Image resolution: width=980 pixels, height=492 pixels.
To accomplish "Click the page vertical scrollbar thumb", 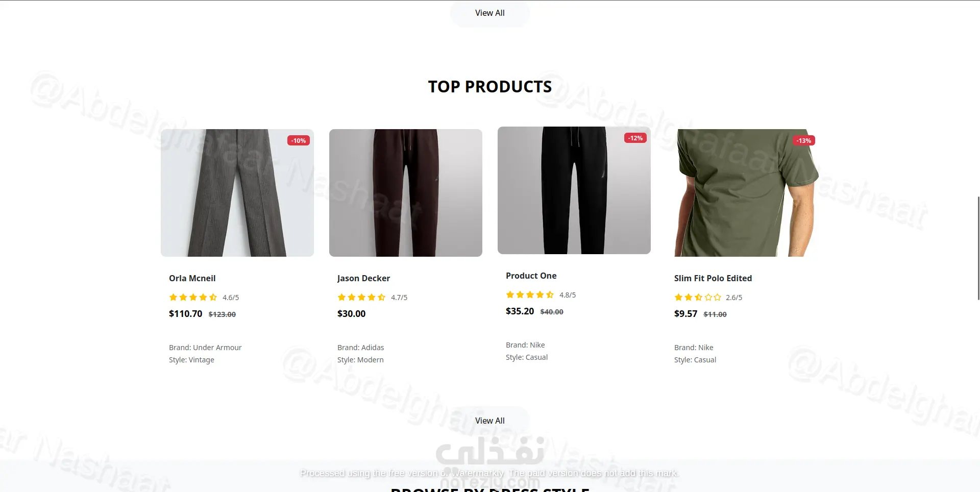I will (x=978, y=248).
